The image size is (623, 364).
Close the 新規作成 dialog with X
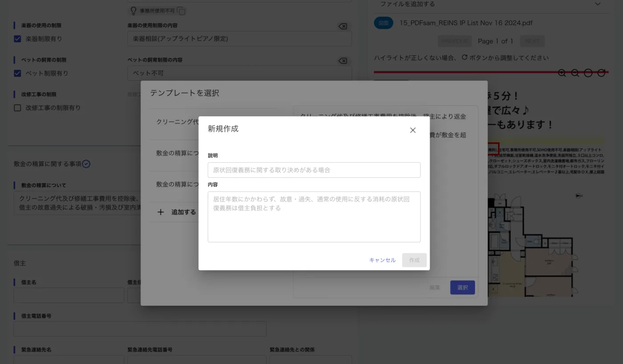point(413,130)
